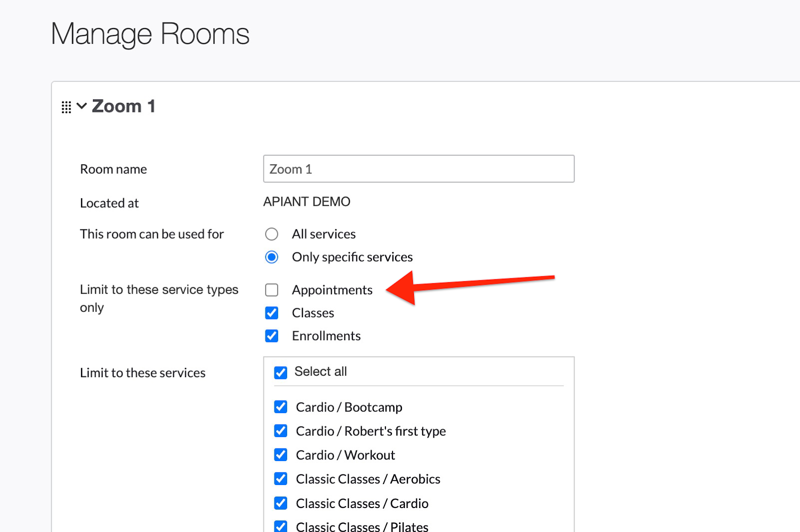Select the Only specific services option

coord(271,257)
